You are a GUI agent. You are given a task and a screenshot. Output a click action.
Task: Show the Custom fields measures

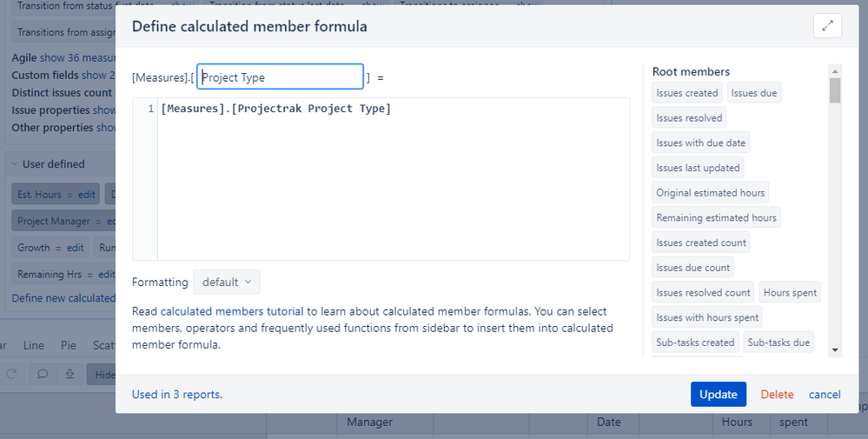98,75
